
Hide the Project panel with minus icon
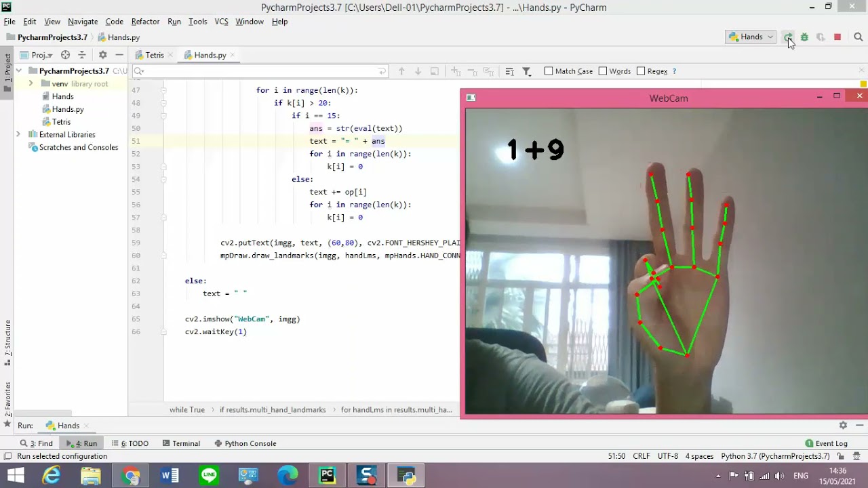click(x=119, y=55)
